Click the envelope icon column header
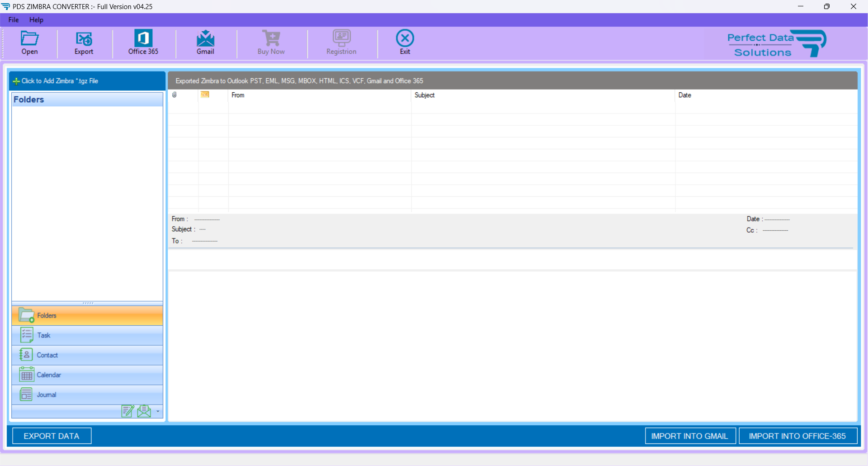 tap(205, 95)
